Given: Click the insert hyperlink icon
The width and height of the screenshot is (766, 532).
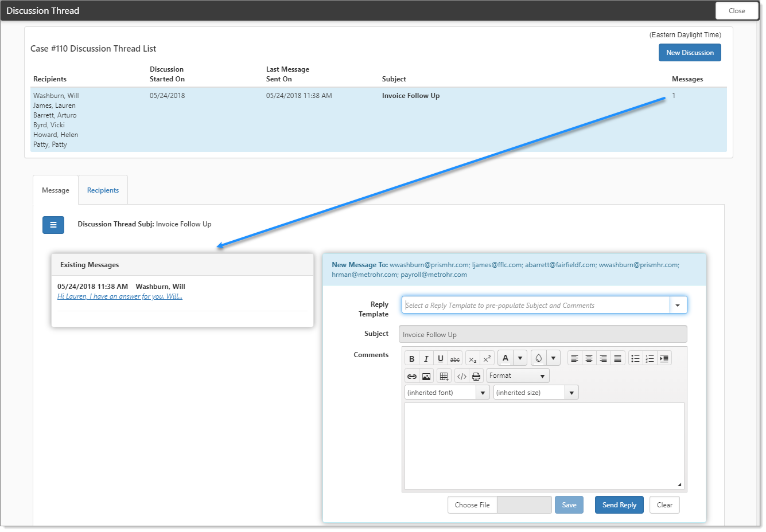Looking at the screenshot, I should tap(411, 377).
